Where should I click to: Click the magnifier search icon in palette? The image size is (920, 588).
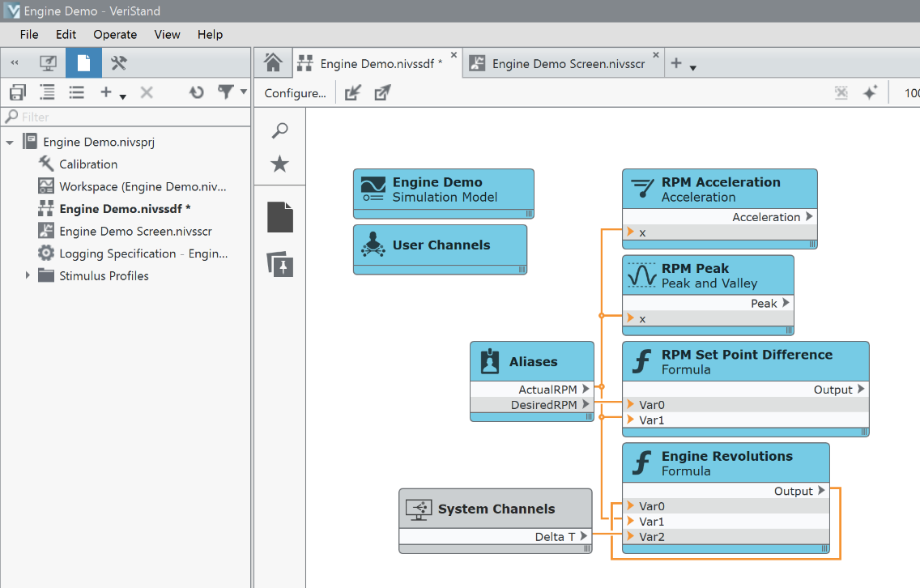(279, 130)
